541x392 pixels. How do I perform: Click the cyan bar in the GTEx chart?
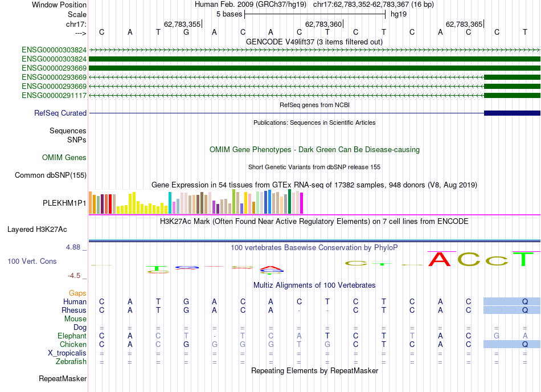[170, 203]
